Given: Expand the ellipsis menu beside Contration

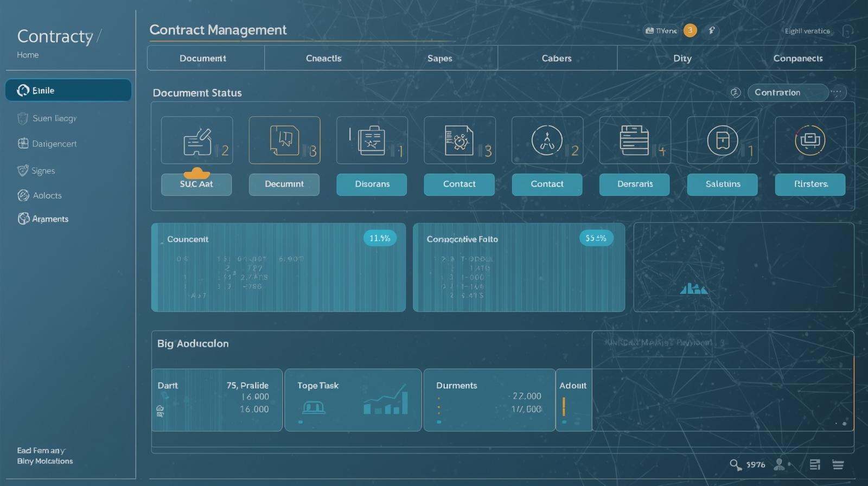Looking at the screenshot, I should (x=837, y=93).
